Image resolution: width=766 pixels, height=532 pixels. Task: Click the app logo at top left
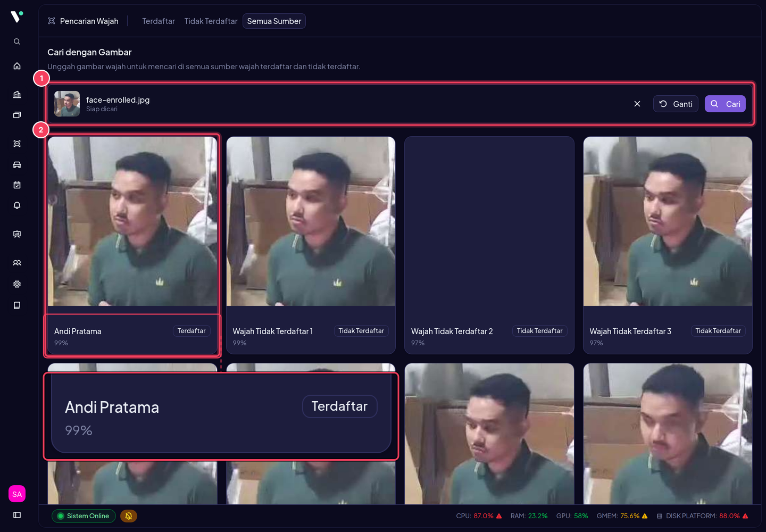pyautogui.click(x=17, y=16)
